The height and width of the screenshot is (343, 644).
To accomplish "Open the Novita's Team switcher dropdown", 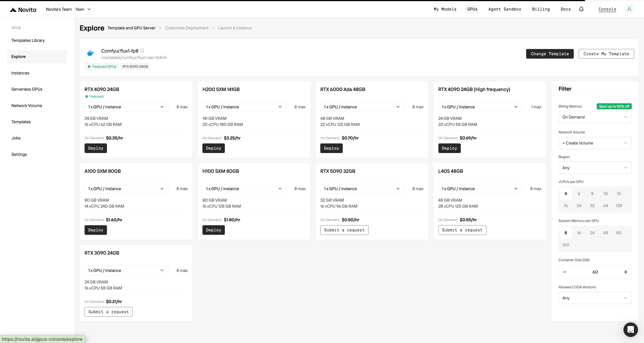I will pyautogui.click(x=69, y=9).
